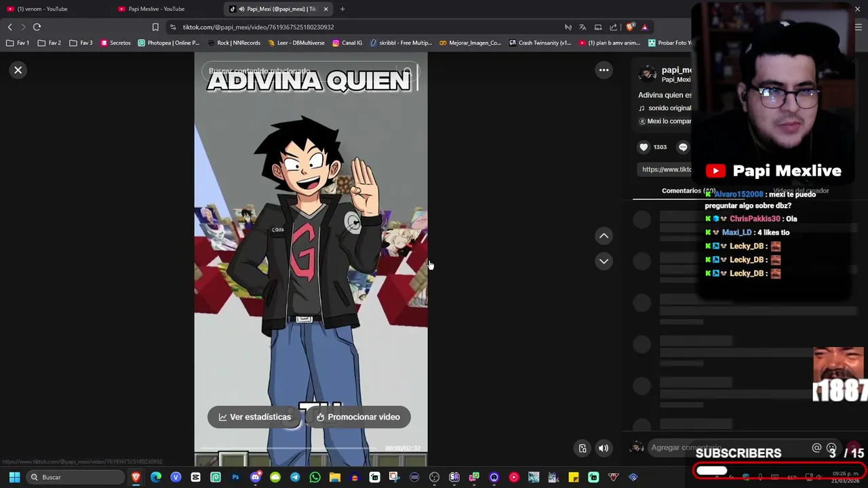Open the papi_mexi profile avatar

pos(648,73)
